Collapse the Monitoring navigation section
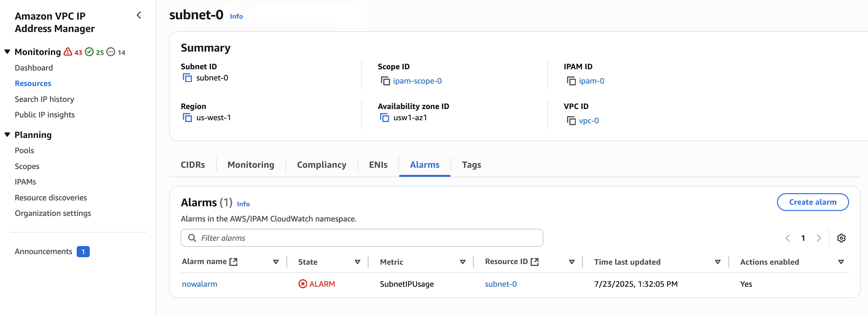 click(x=7, y=52)
